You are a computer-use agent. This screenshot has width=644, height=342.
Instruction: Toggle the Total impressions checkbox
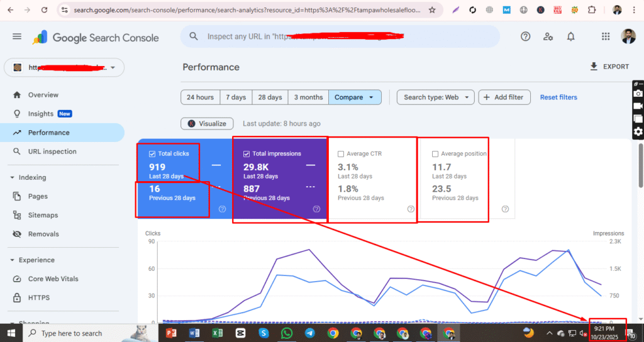click(x=247, y=154)
